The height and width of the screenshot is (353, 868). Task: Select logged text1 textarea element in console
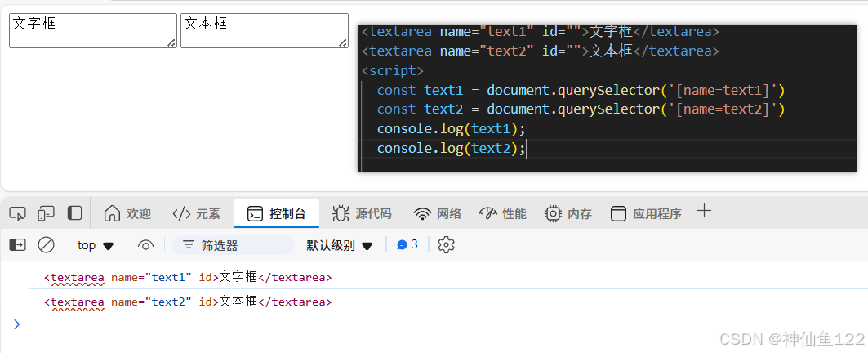coord(188,277)
